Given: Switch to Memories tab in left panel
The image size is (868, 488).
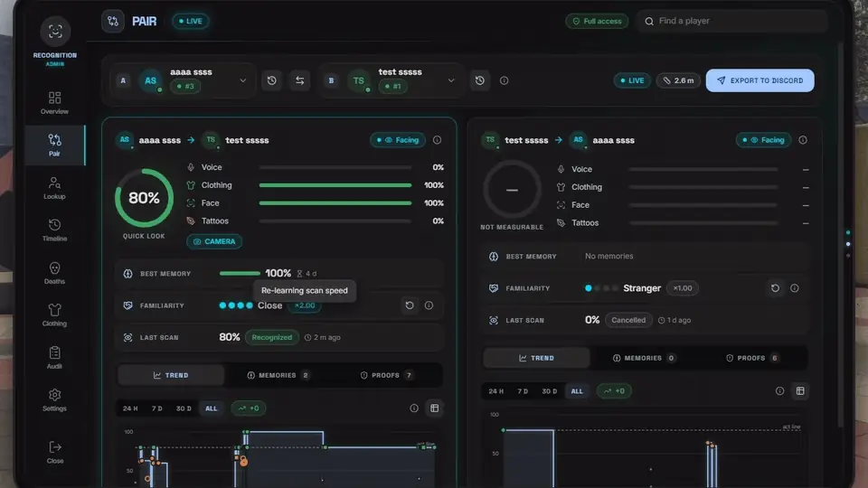Looking at the screenshot, I should coord(278,375).
